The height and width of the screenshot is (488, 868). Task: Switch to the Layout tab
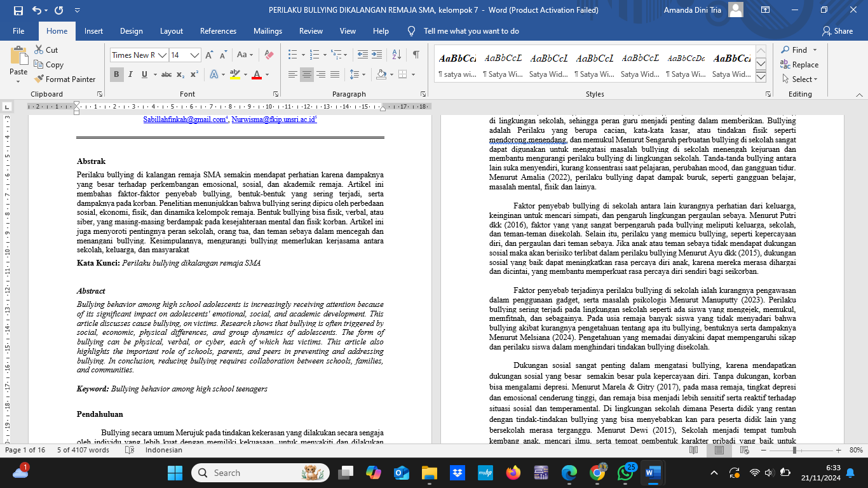click(172, 30)
